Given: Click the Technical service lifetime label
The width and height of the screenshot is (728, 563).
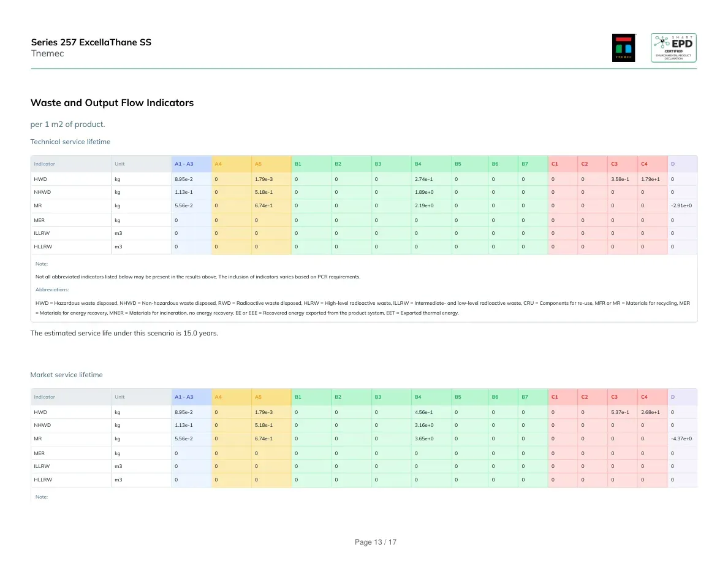Looking at the screenshot, I should coord(70,142).
